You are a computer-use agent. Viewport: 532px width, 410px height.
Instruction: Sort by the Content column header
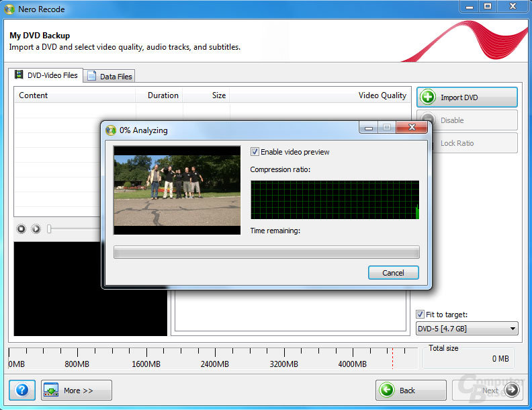(x=75, y=95)
